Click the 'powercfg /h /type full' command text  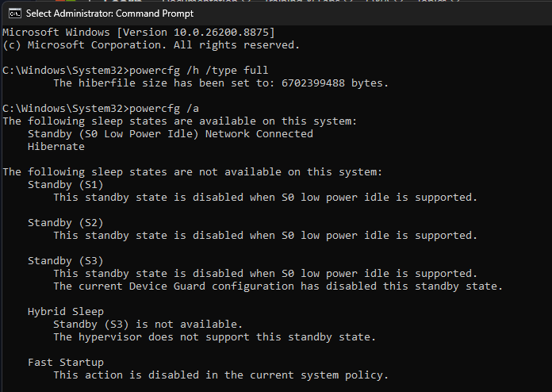click(x=199, y=71)
